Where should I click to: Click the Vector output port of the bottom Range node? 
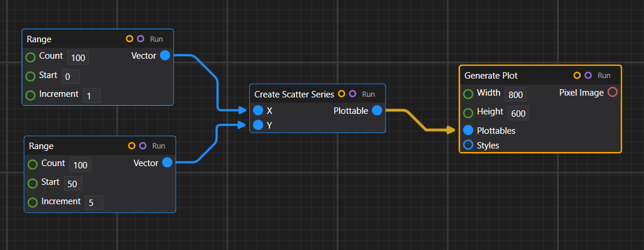(x=167, y=163)
